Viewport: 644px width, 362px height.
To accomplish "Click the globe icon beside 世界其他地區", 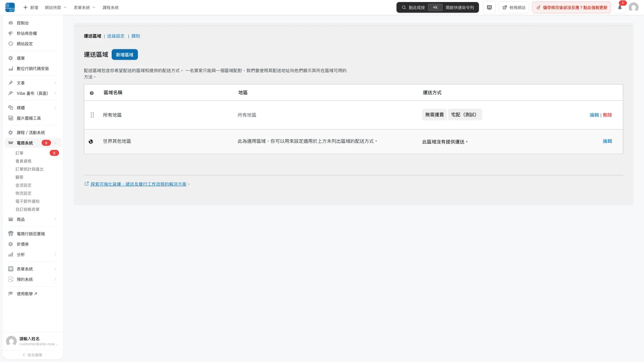I will coord(91,141).
